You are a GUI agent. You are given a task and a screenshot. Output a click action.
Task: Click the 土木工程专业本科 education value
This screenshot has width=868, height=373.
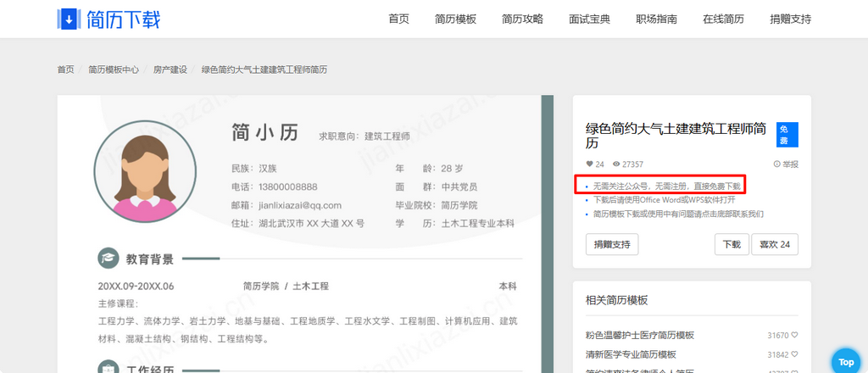(x=478, y=224)
